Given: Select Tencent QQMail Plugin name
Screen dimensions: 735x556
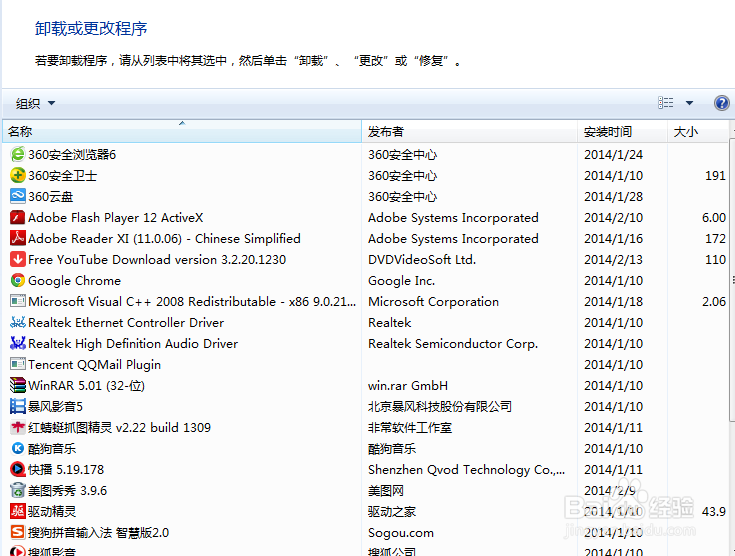Looking at the screenshot, I should tap(94, 365).
